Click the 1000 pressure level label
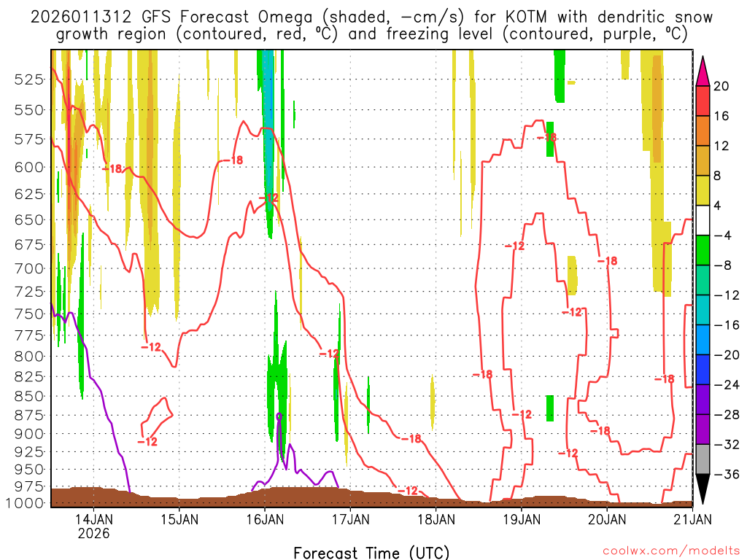Image resolution: width=747 pixels, height=560 pixels. click(x=25, y=503)
